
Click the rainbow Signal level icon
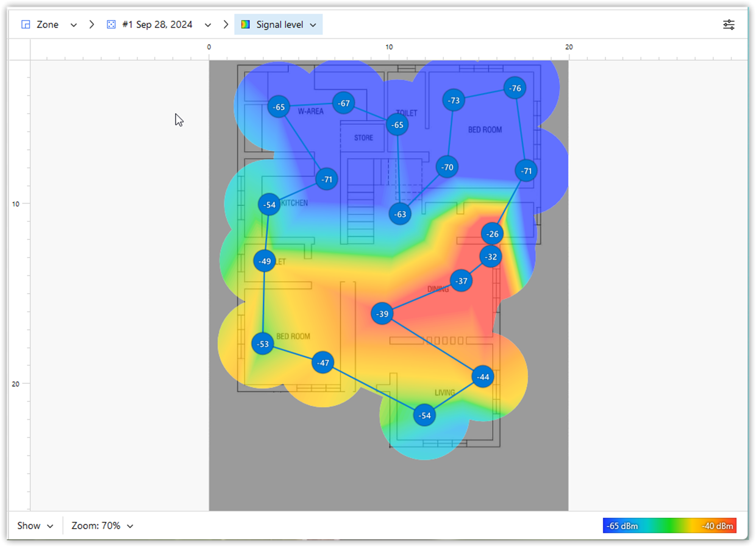[x=245, y=25]
